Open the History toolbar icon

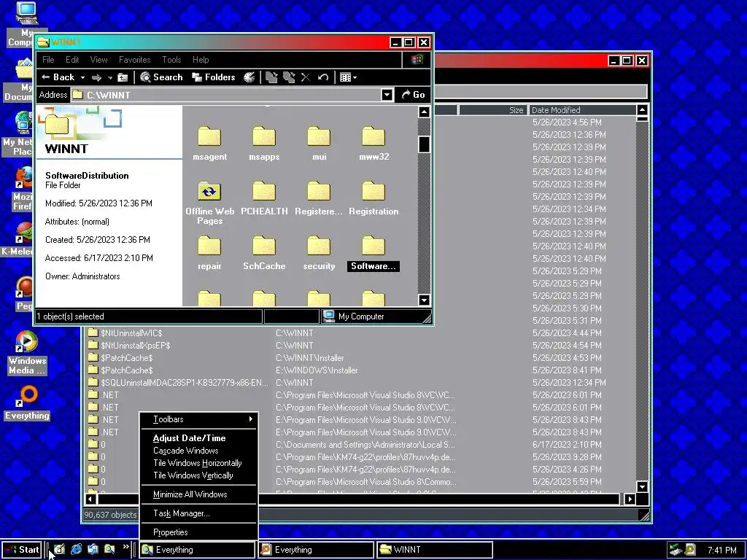point(249,77)
